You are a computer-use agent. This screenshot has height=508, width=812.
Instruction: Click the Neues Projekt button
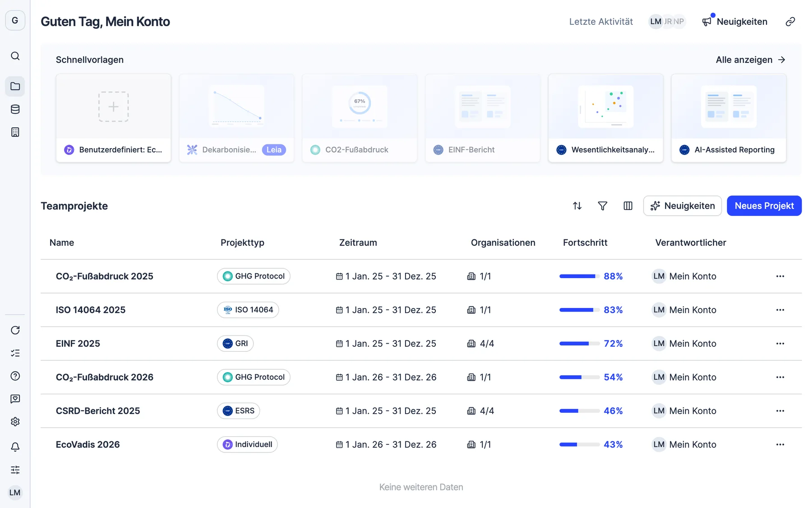[764, 206]
